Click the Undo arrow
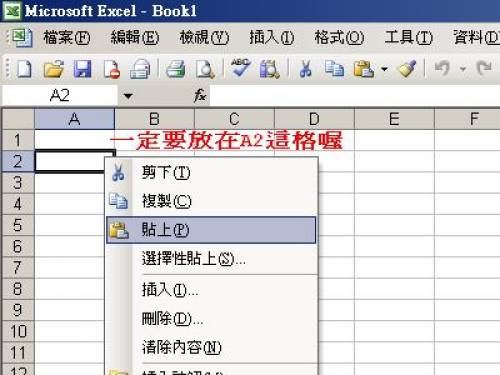Image resolution: width=500 pixels, height=375 pixels. [443, 69]
